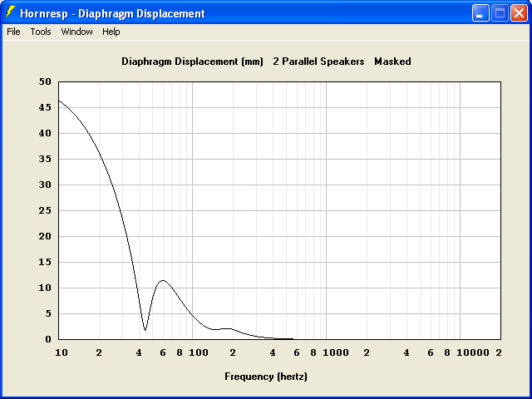Click the x-axis label 1000

pyautogui.click(x=336, y=352)
